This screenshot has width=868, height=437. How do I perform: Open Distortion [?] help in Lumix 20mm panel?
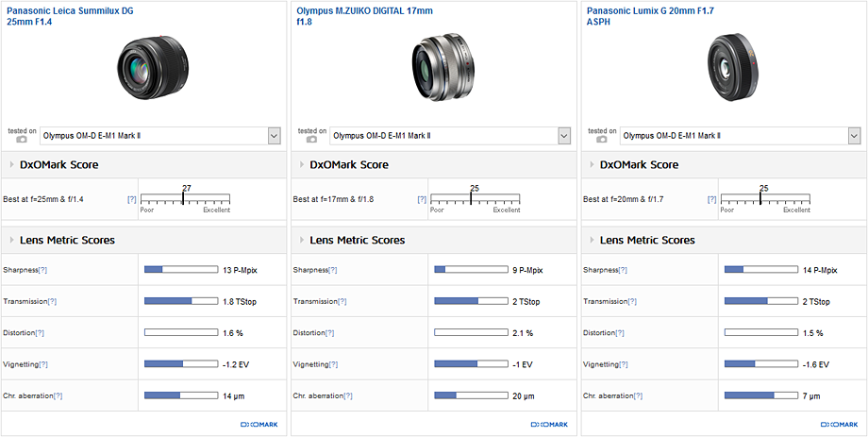(x=620, y=333)
